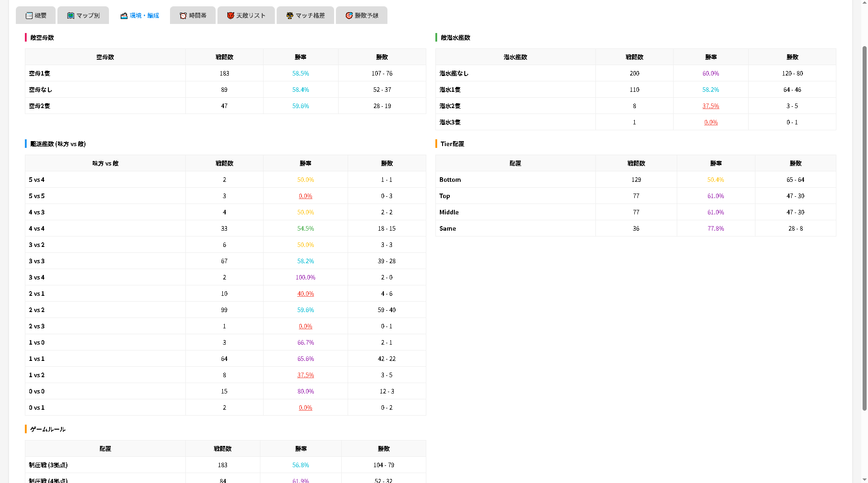Click the red devil icon on the 天敵リスト tab
868x483 pixels.
pos(231,15)
